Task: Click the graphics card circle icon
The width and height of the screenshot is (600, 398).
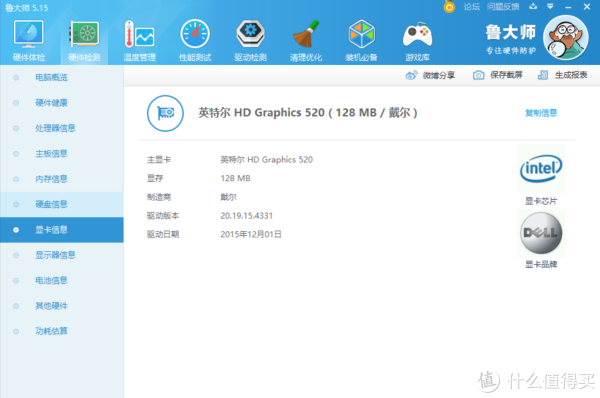Action: pyautogui.click(x=165, y=113)
